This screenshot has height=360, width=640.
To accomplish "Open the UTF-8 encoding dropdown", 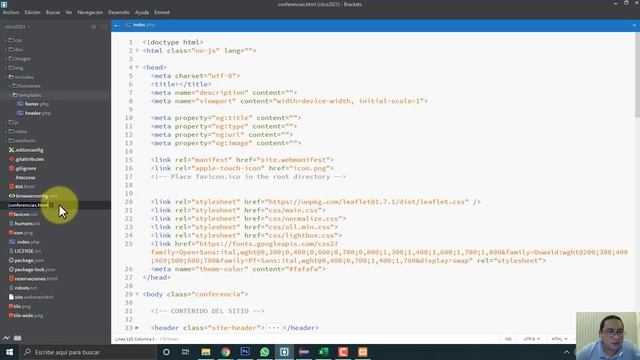I will tap(531, 339).
